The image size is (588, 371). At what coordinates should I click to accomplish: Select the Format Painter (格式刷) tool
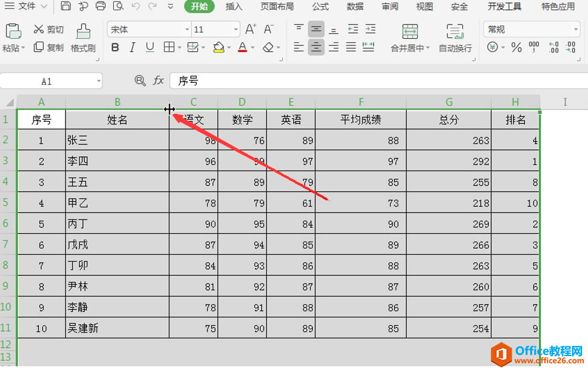pyautogui.click(x=83, y=38)
